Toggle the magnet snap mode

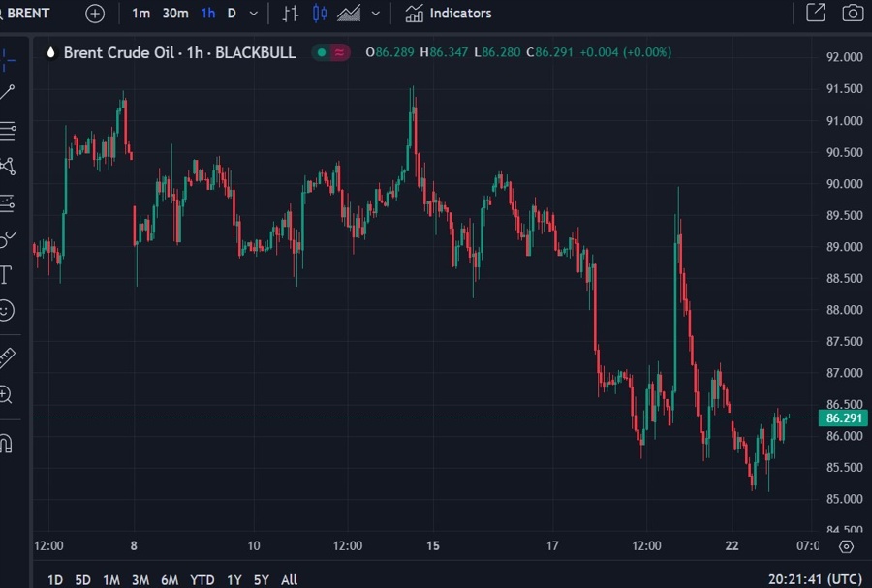tap(6, 443)
